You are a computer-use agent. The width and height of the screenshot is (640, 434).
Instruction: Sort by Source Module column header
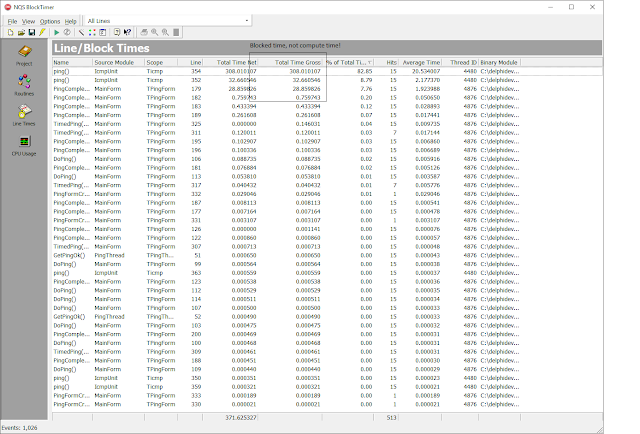click(118, 62)
